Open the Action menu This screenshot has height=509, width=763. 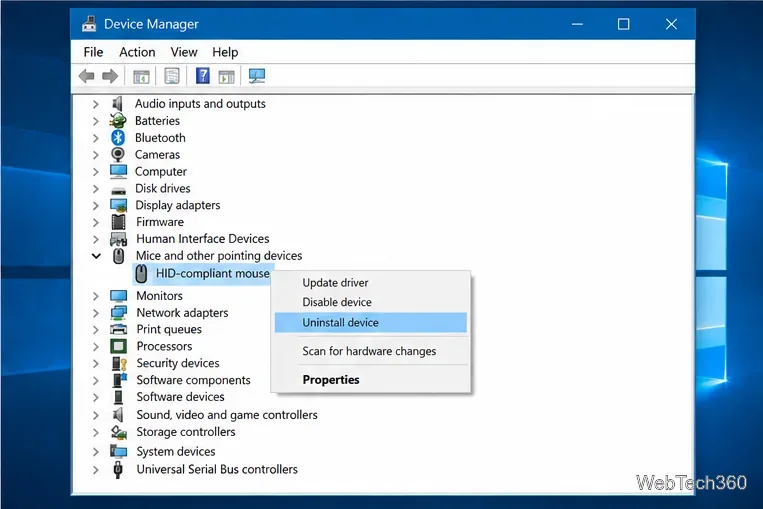pos(137,52)
